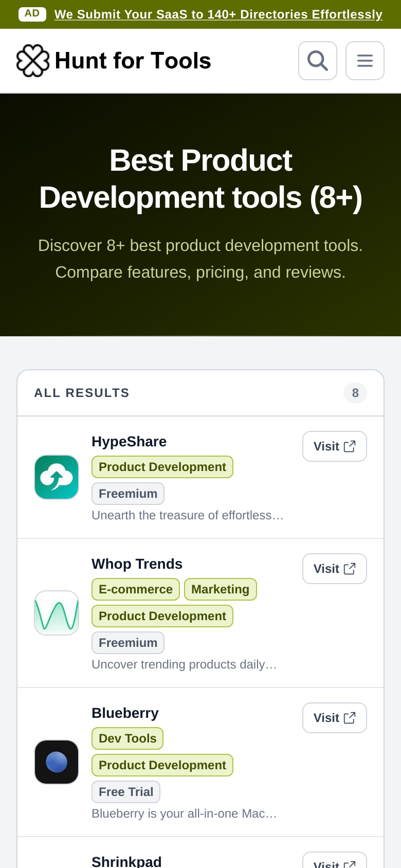This screenshot has width=401, height=868.
Task: Click the Whop Trends app icon
Action: point(57,613)
